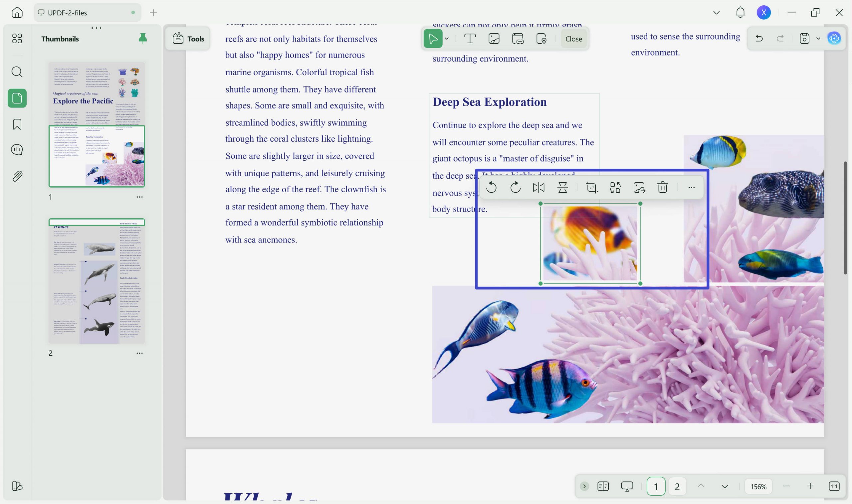The width and height of the screenshot is (852, 504).
Task: Click the theme icon at sidebar bottom
Action: 17,486
